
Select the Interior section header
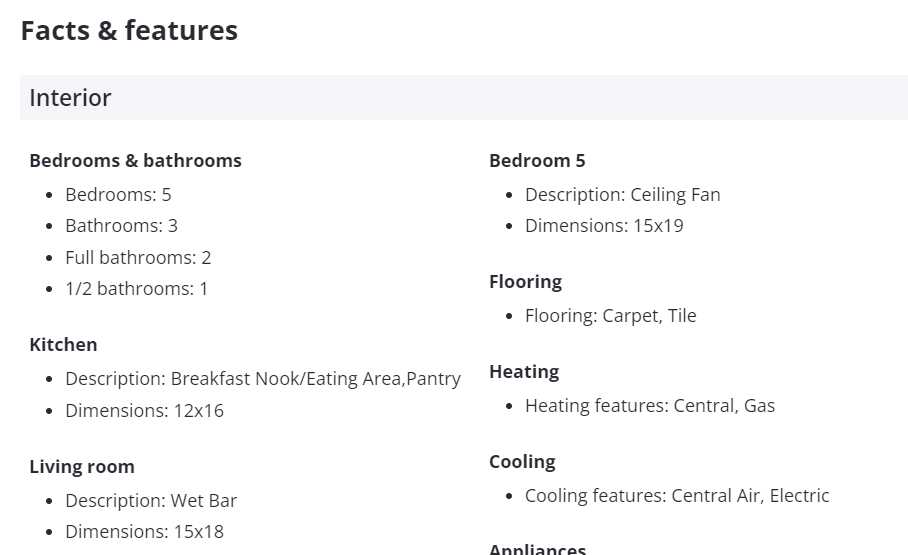pyautogui.click(x=70, y=98)
